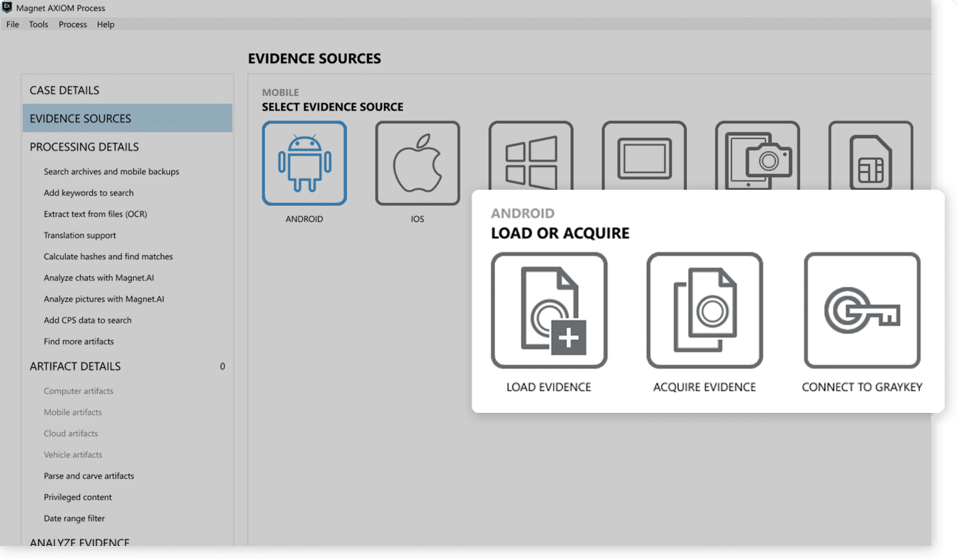Open the Analyze Evidence section
Viewport: 958px width, 560px height.
pos(79,541)
